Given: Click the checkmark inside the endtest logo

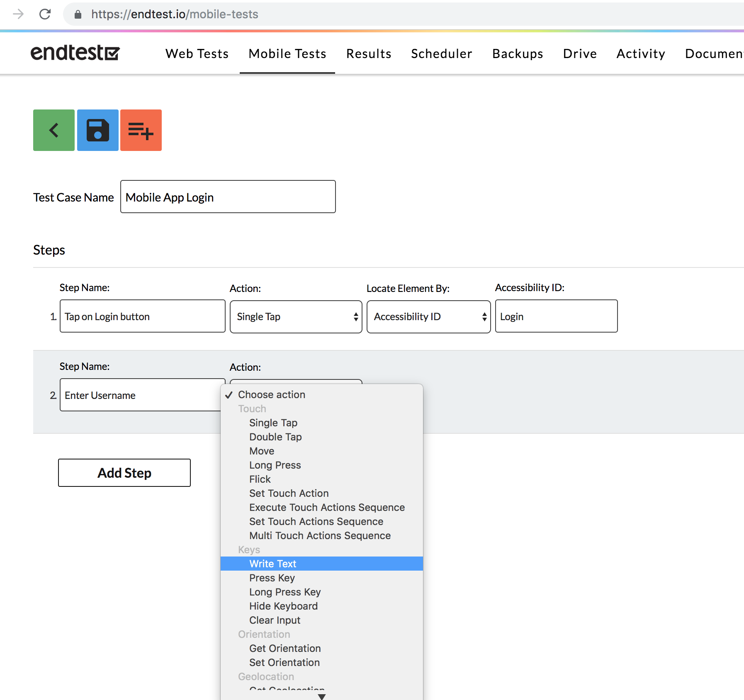Looking at the screenshot, I should click(111, 53).
